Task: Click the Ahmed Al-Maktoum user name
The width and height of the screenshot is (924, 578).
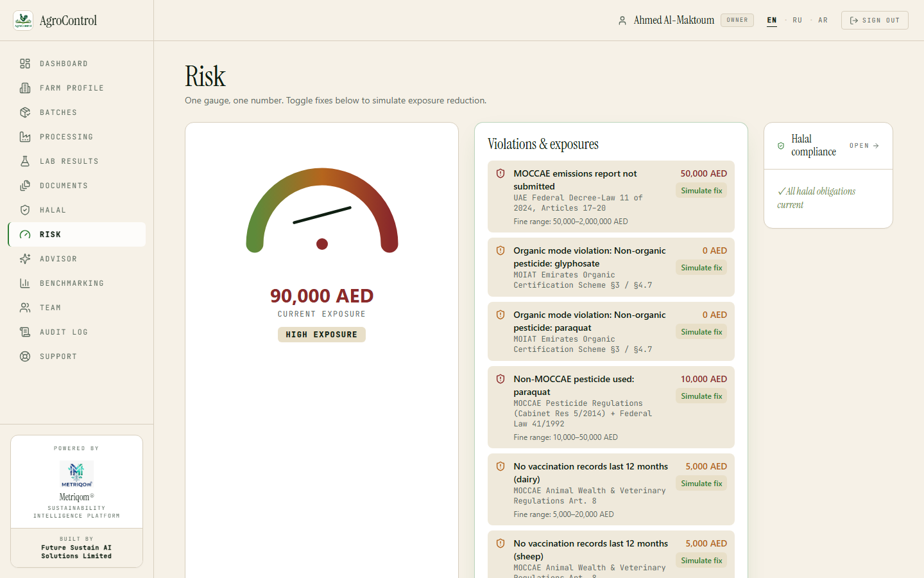Action: (x=674, y=21)
